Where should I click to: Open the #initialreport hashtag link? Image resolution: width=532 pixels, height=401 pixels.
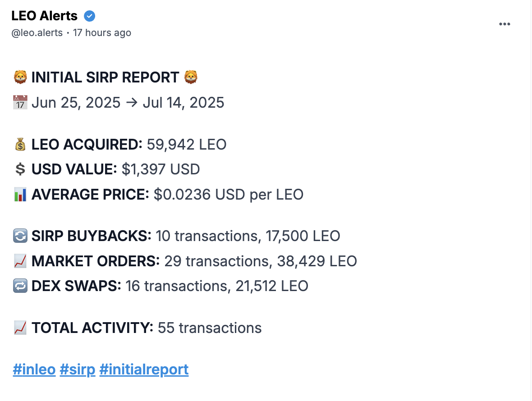pos(144,369)
